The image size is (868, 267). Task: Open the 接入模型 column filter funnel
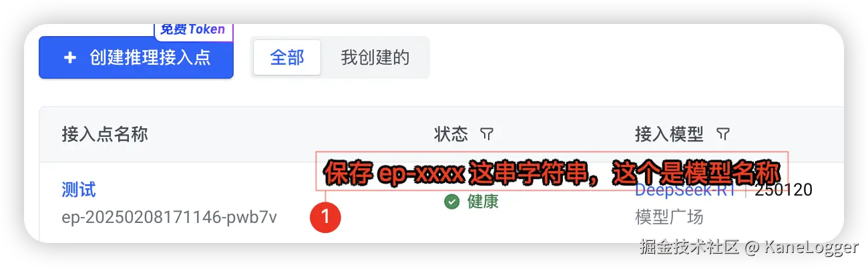(722, 135)
